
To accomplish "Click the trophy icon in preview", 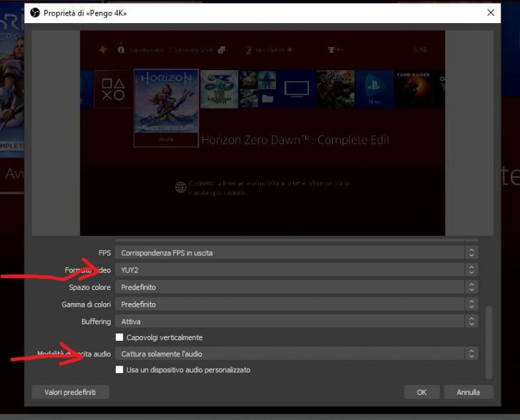I will pos(331,50).
